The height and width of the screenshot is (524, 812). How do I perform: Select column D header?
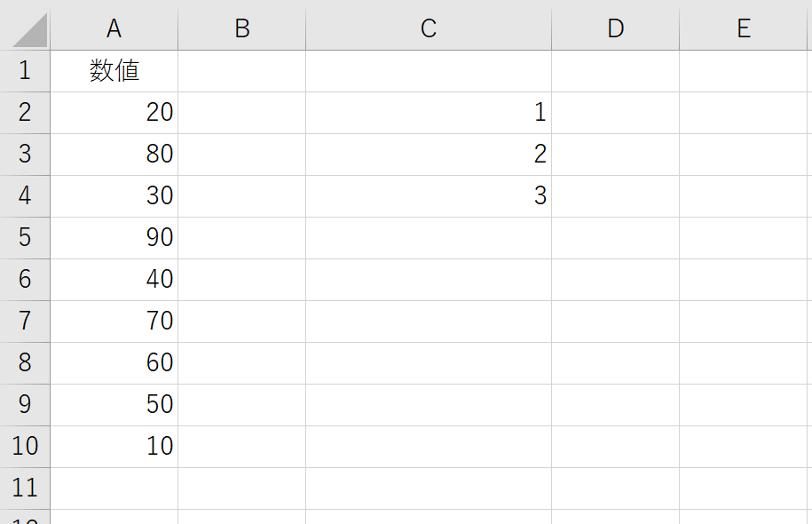(615, 29)
